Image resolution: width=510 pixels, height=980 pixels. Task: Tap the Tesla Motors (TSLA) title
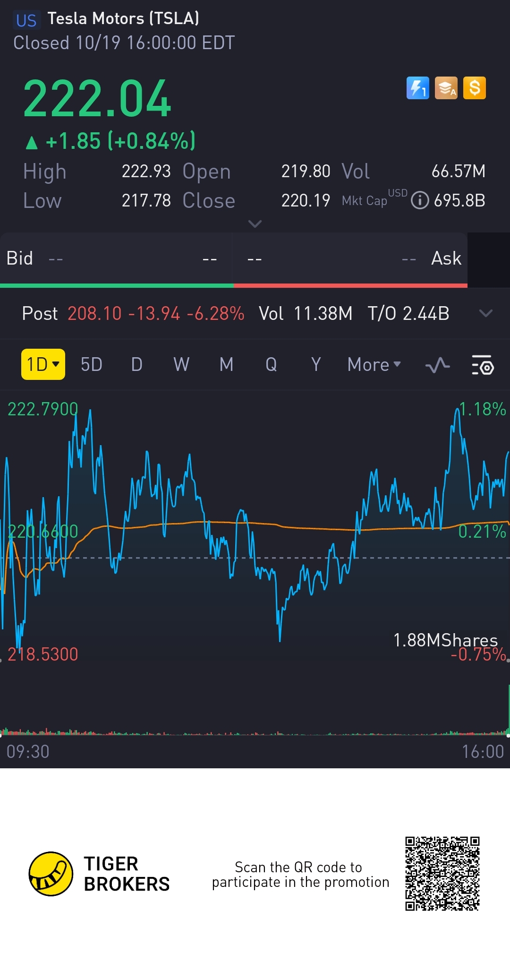pyautogui.click(x=123, y=18)
